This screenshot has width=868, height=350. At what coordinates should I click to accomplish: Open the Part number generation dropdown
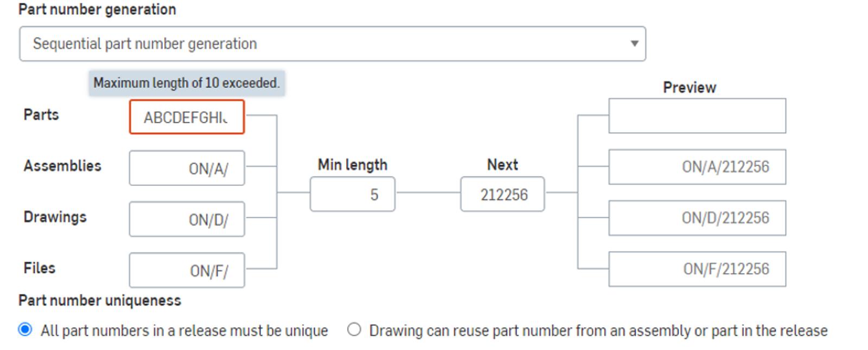point(332,44)
